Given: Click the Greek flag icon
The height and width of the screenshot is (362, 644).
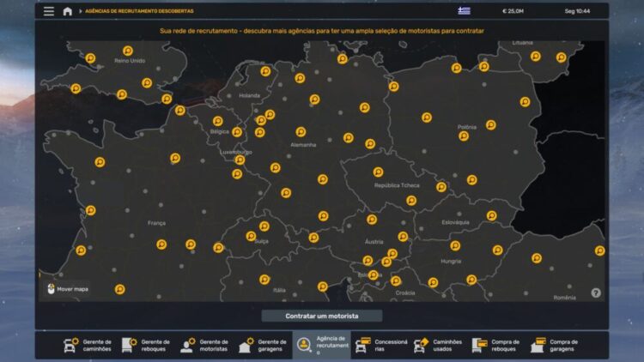Looking at the screenshot, I should [x=464, y=10].
